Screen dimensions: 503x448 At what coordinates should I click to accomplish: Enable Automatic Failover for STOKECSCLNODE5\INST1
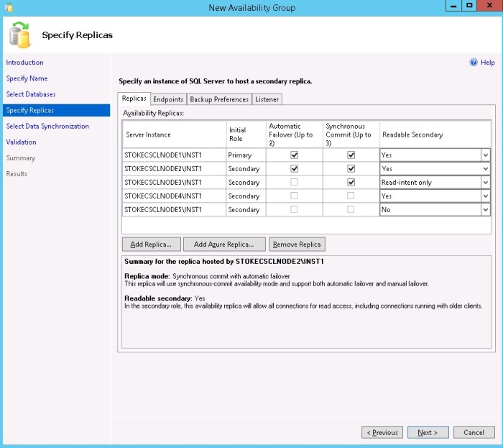pyautogui.click(x=294, y=209)
